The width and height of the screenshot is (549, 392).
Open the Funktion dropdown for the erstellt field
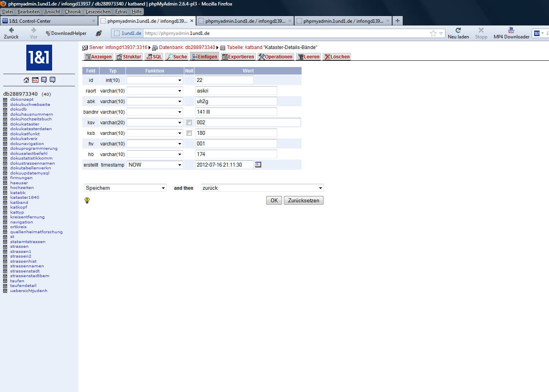[x=155, y=165]
